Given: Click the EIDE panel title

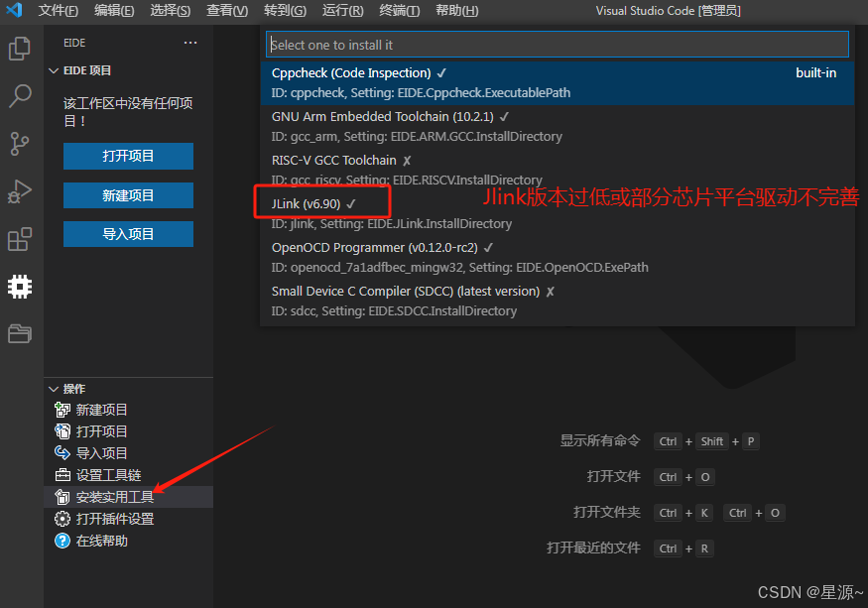Looking at the screenshot, I should click(x=74, y=43).
